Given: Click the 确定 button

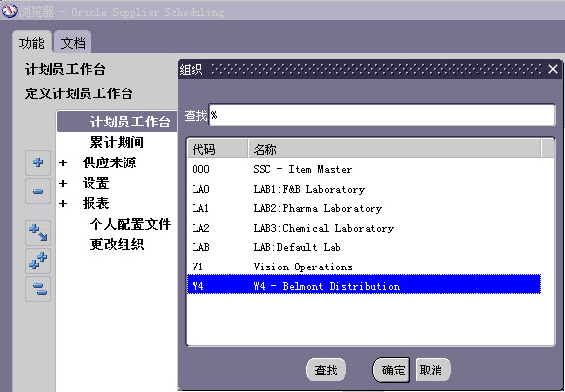Looking at the screenshot, I should coord(393,370).
